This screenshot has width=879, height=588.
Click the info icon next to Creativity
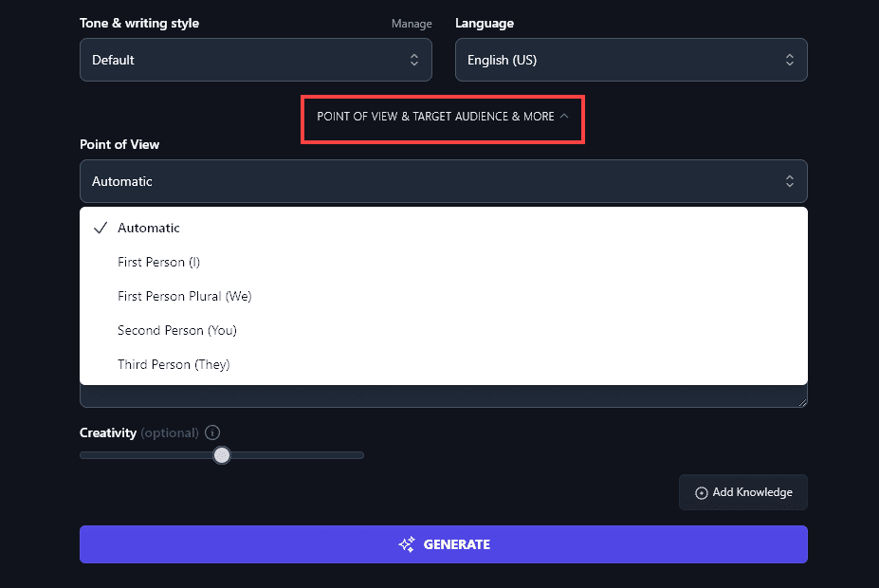click(x=212, y=432)
